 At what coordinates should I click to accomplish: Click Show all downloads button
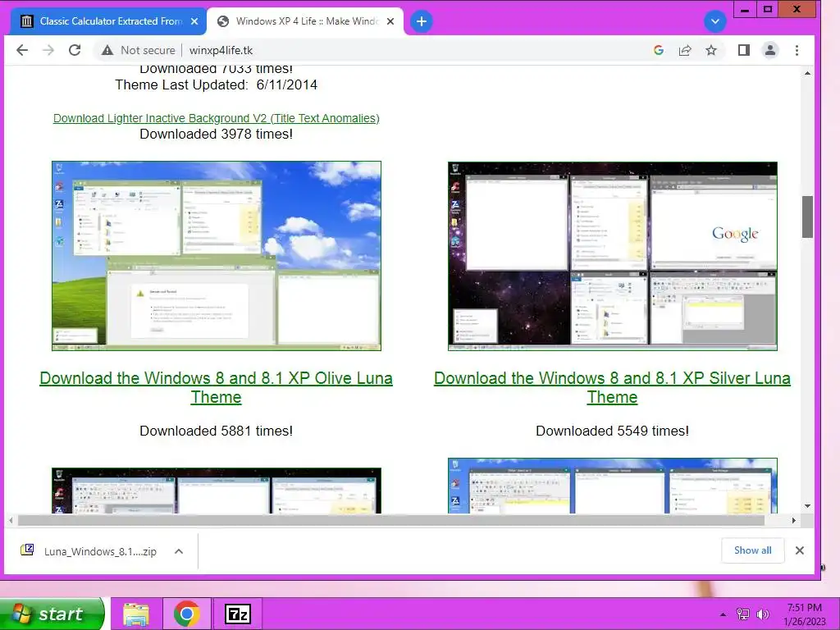[753, 550]
